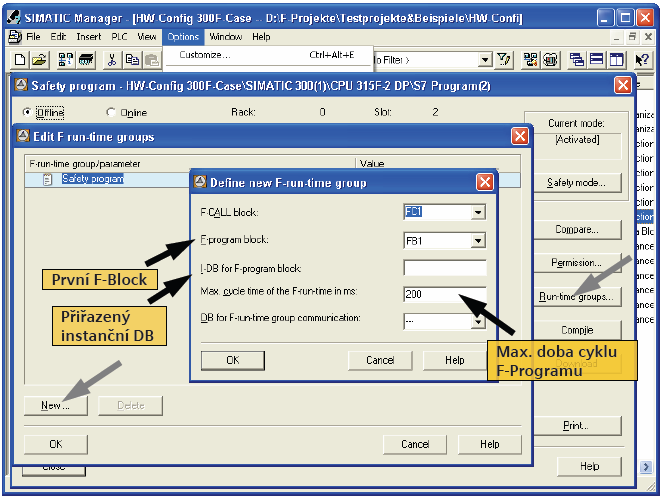
Task: Click the F-run-time group/parameter column header
Action: tap(190, 163)
